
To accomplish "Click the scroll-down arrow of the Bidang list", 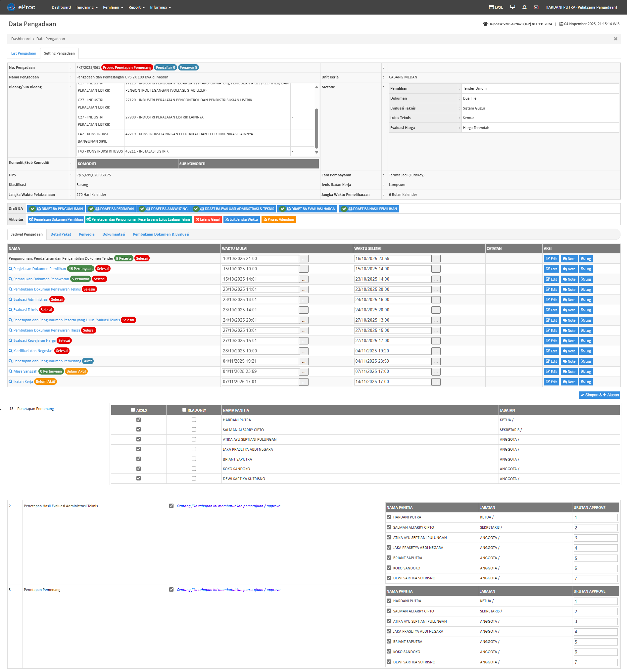I will [x=316, y=153].
